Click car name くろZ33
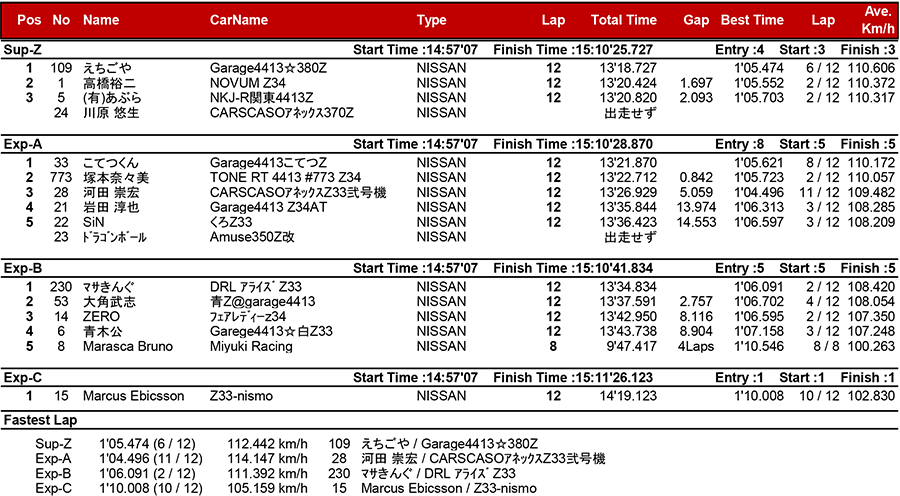900x496 pixels. [x=231, y=223]
